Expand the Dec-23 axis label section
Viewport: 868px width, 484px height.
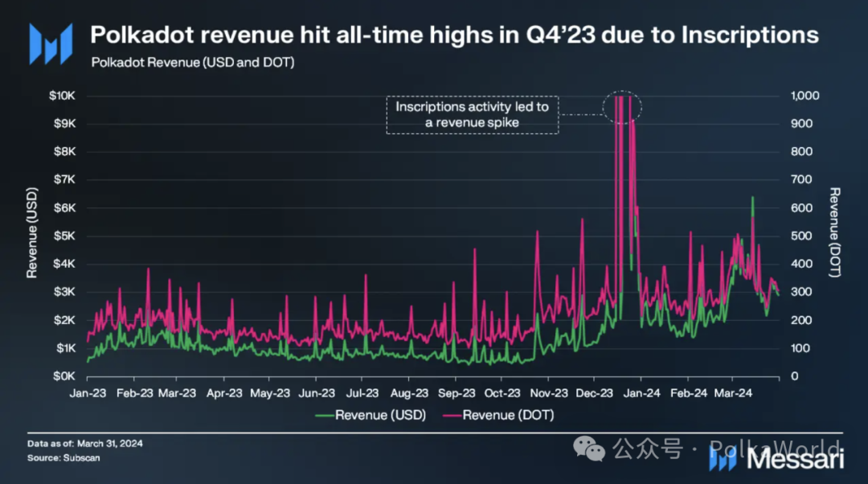tap(595, 392)
